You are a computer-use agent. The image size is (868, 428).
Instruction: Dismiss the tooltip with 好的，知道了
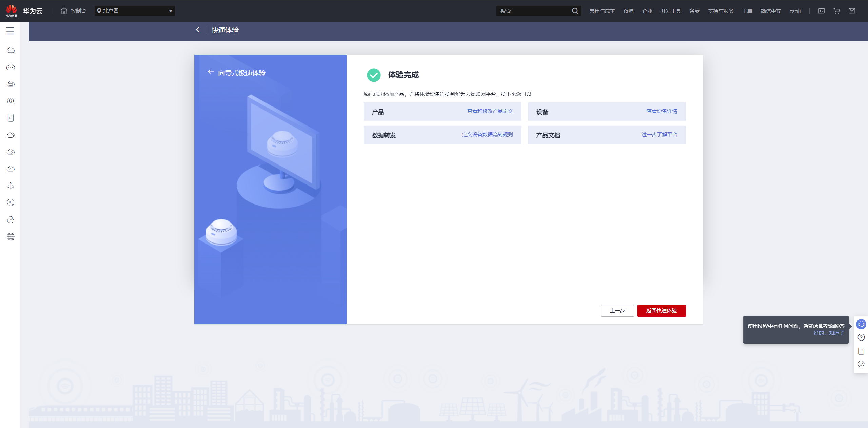828,333
